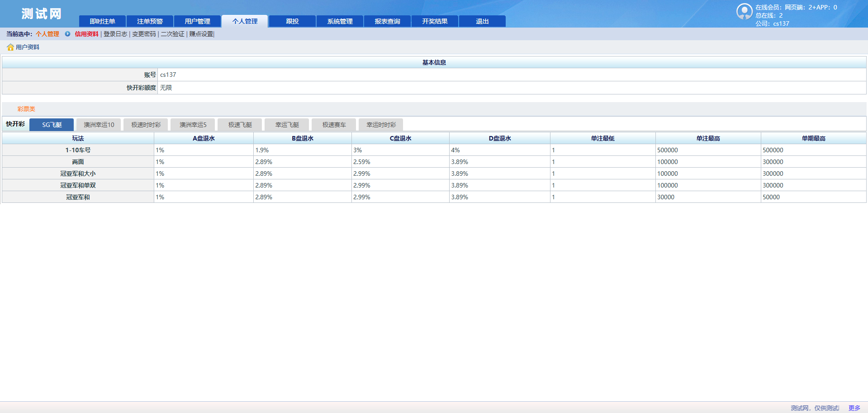View 开奖结果 page
Screen dimensions: 868x413
pyautogui.click(x=435, y=21)
